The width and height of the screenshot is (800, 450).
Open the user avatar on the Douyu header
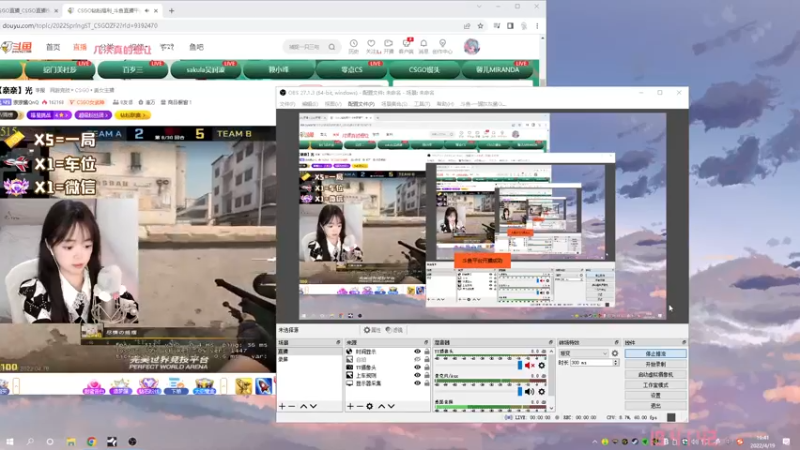pos(471,46)
